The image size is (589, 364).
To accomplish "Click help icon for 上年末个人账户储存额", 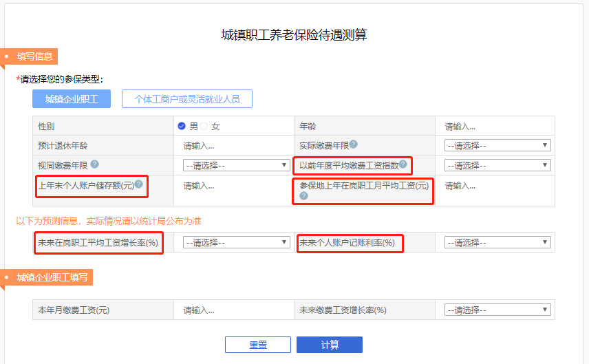I will click(138, 184).
